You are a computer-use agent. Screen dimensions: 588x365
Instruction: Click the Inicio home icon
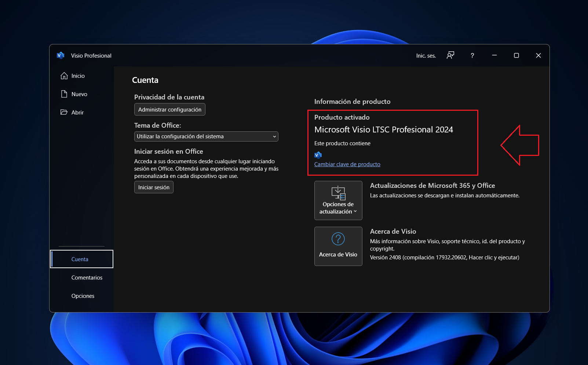64,76
